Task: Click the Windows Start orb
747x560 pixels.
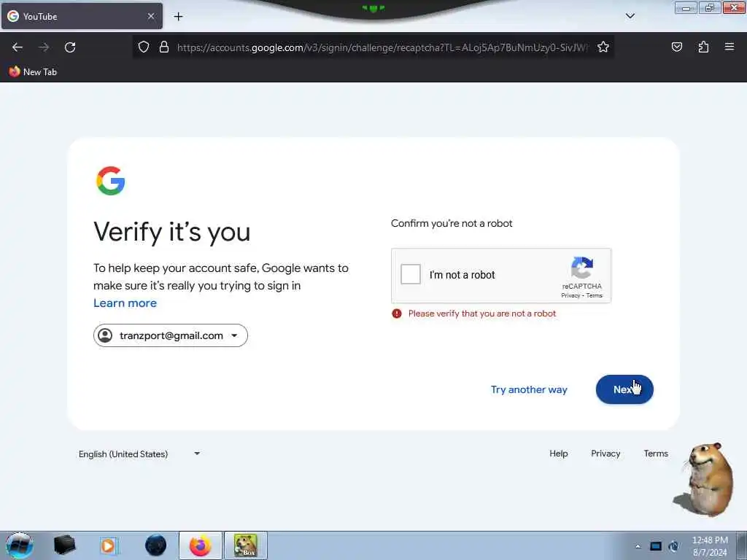Action: point(19,545)
